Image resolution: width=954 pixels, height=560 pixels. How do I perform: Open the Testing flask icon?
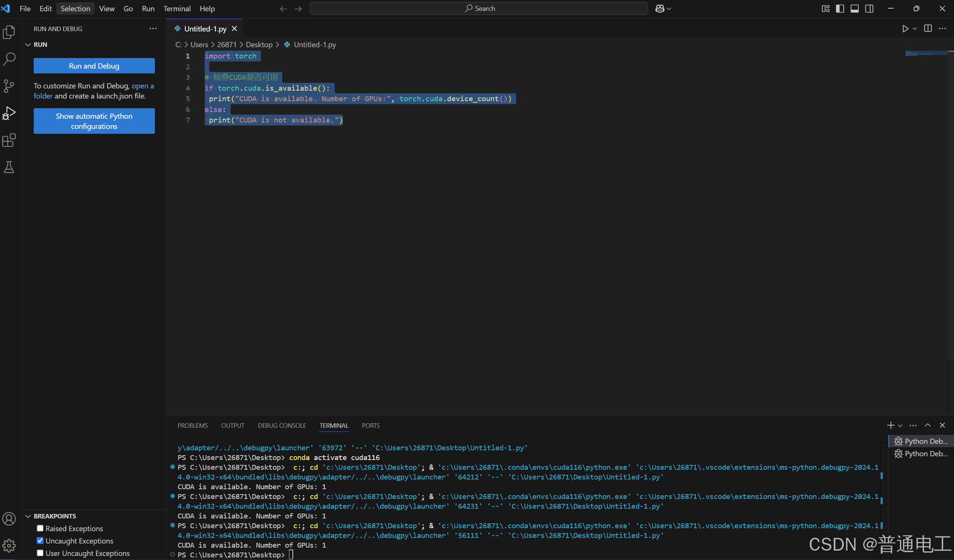click(x=9, y=167)
